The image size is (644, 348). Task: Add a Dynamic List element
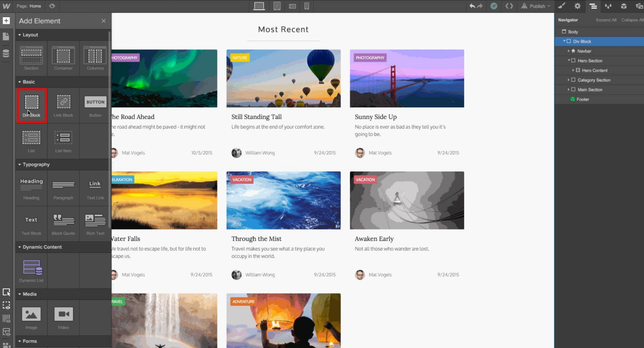coord(31,271)
